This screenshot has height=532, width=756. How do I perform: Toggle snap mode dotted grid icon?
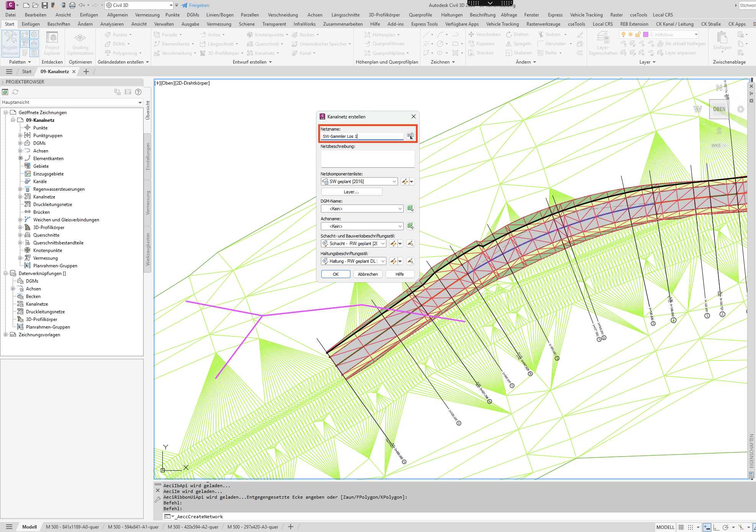coord(690,527)
